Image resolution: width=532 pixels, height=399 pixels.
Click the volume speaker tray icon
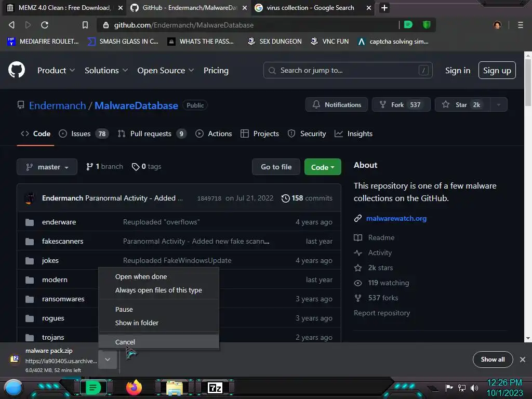pyautogui.click(x=474, y=388)
